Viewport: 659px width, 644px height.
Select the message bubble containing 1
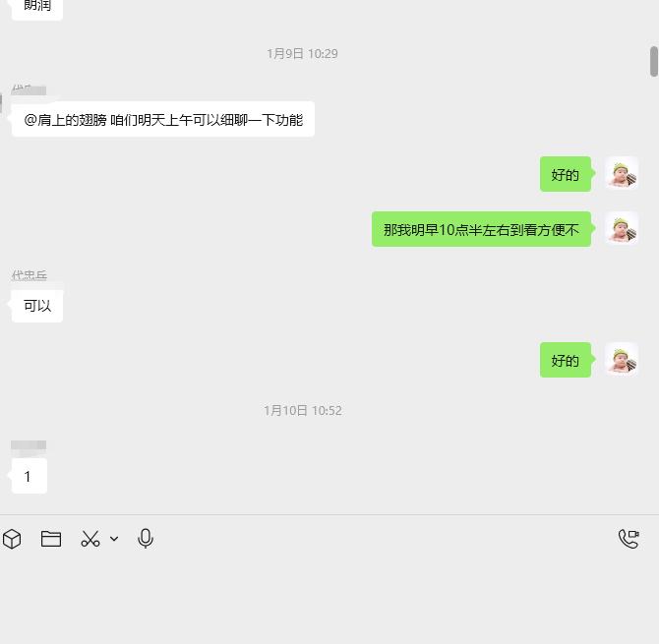[29, 476]
